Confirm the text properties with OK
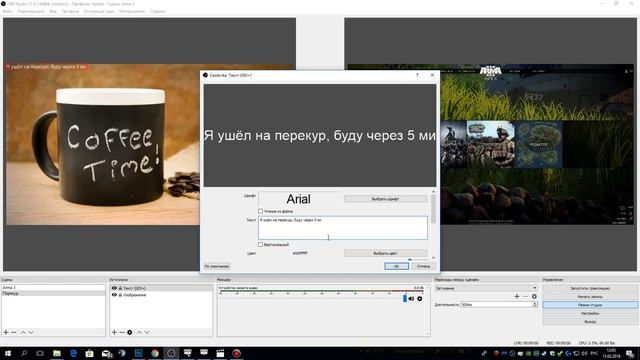 coord(396,266)
